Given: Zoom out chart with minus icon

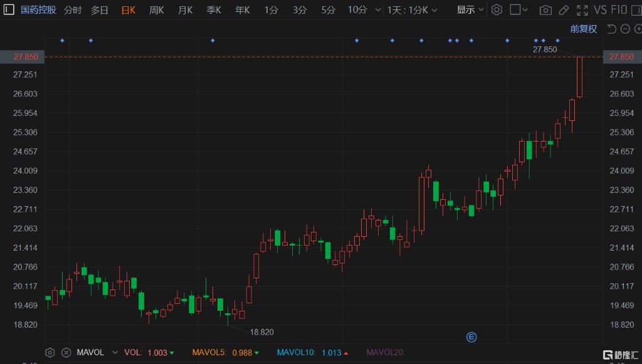Looking at the screenshot, I should [624, 29].
